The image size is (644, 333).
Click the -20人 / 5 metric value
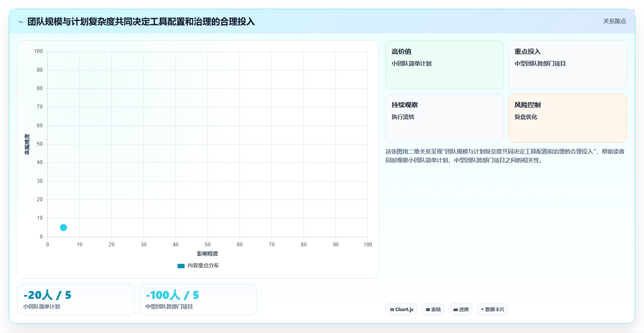(x=47, y=295)
